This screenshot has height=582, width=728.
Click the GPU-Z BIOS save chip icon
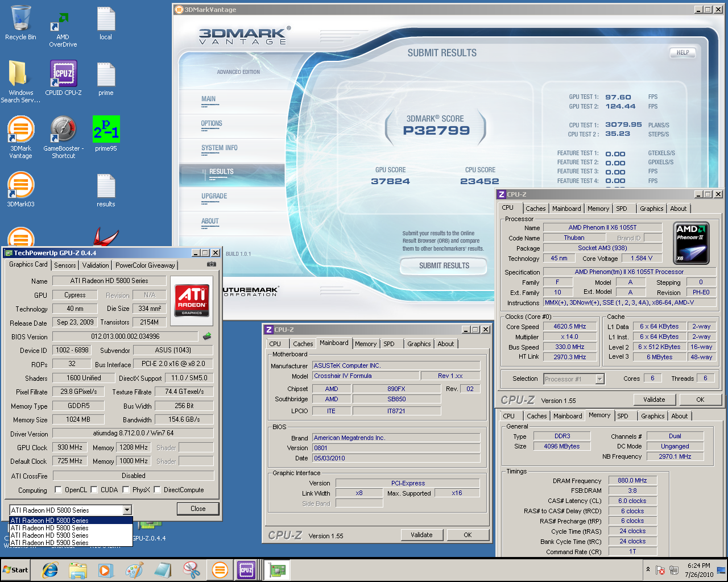coord(207,336)
